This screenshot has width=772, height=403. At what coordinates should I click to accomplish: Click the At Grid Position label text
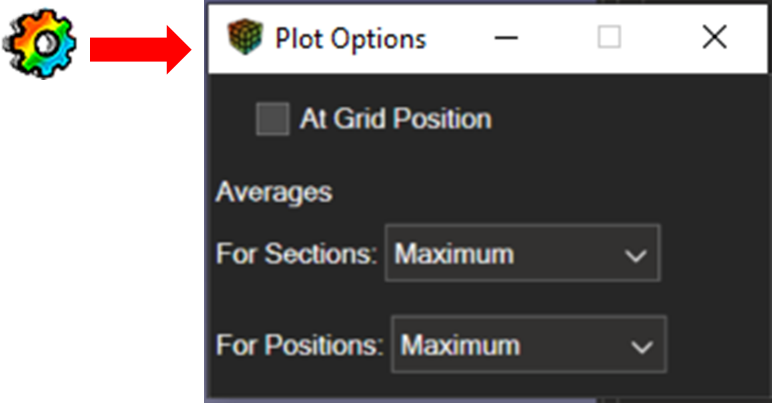pos(395,120)
